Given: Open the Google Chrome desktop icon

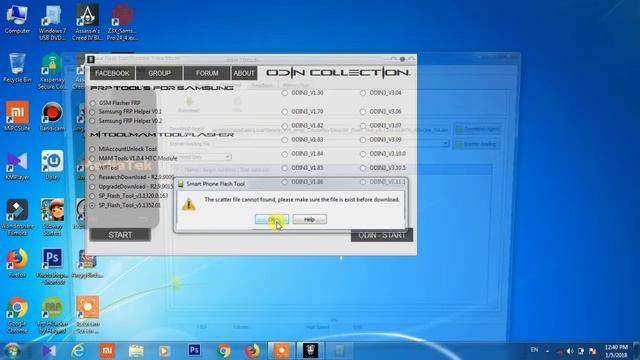Looking at the screenshot, I should 17,316.
